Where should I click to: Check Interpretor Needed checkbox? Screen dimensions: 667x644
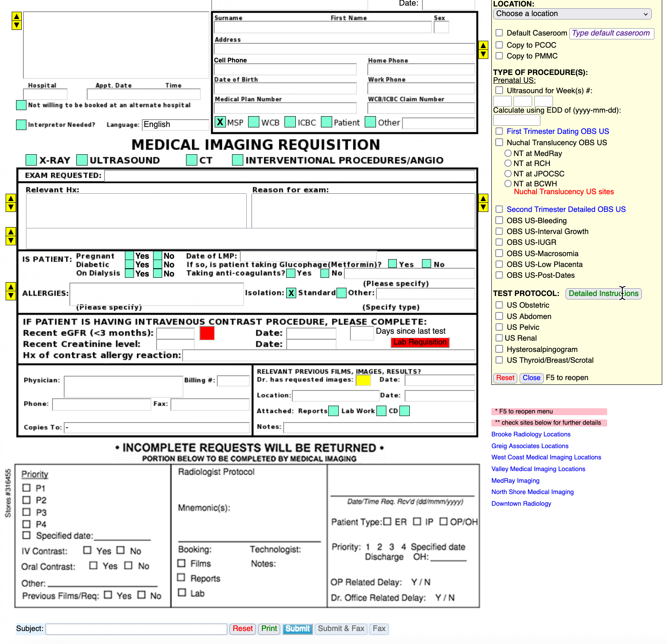tap(21, 125)
